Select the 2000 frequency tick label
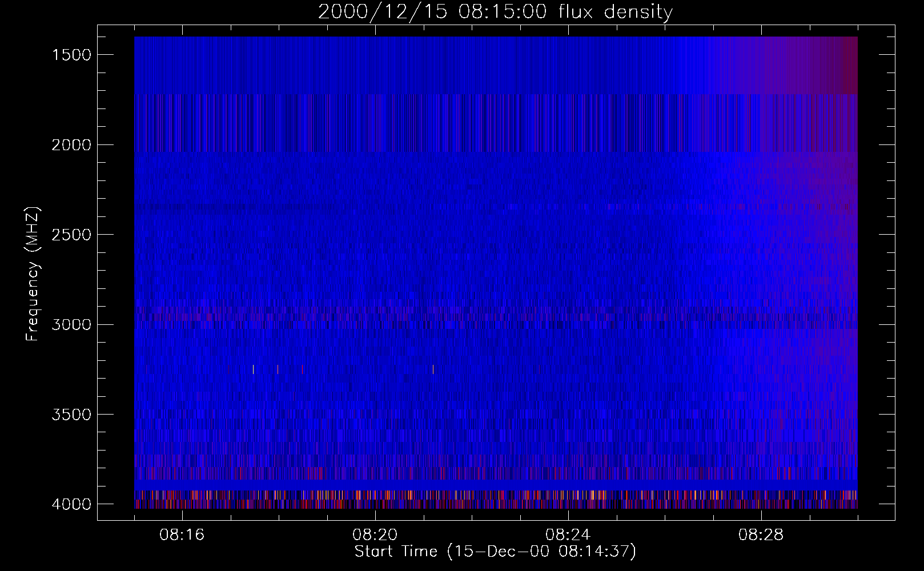Screen dimensions: 924x571 coord(71,145)
